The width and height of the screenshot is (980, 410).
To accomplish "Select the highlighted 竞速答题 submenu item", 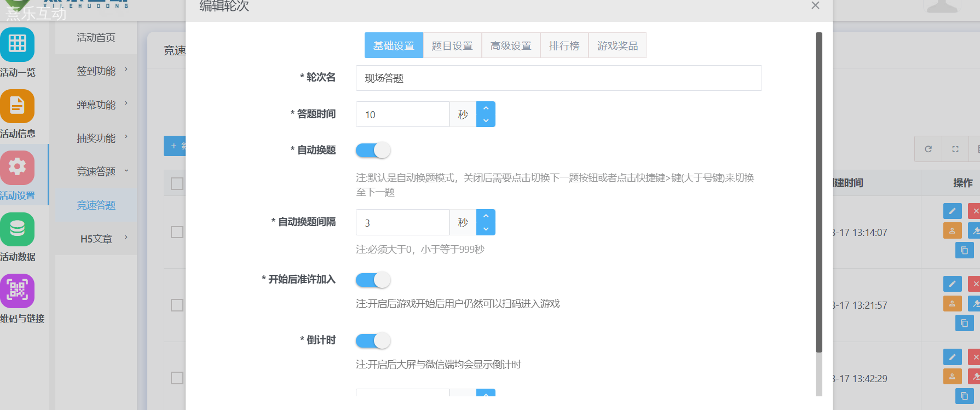I will tap(96, 205).
